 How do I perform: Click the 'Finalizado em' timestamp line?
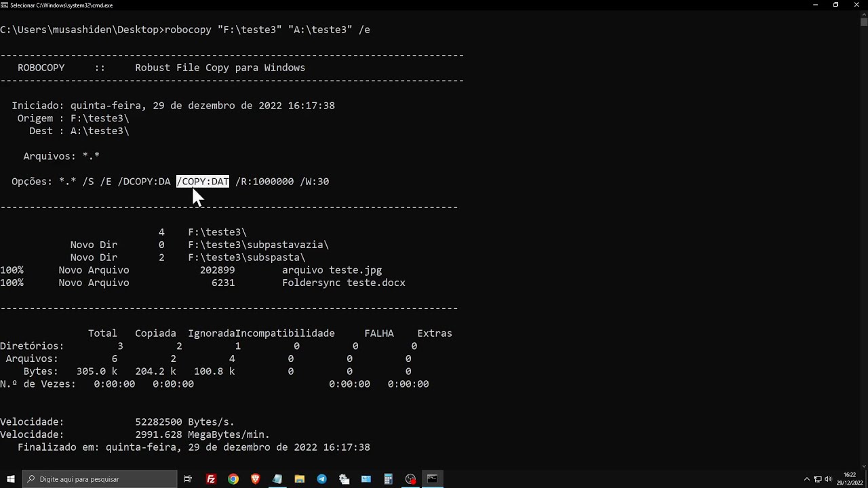(194, 447)
